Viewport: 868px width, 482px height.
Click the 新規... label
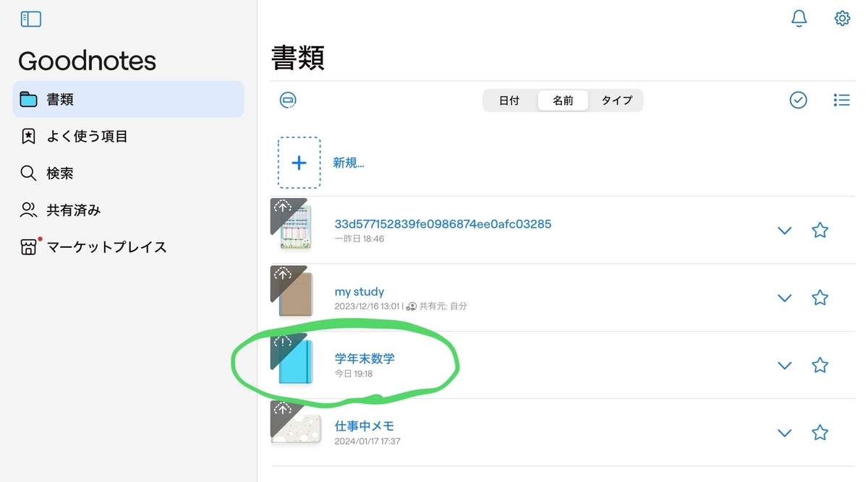[x=348, y=163]
